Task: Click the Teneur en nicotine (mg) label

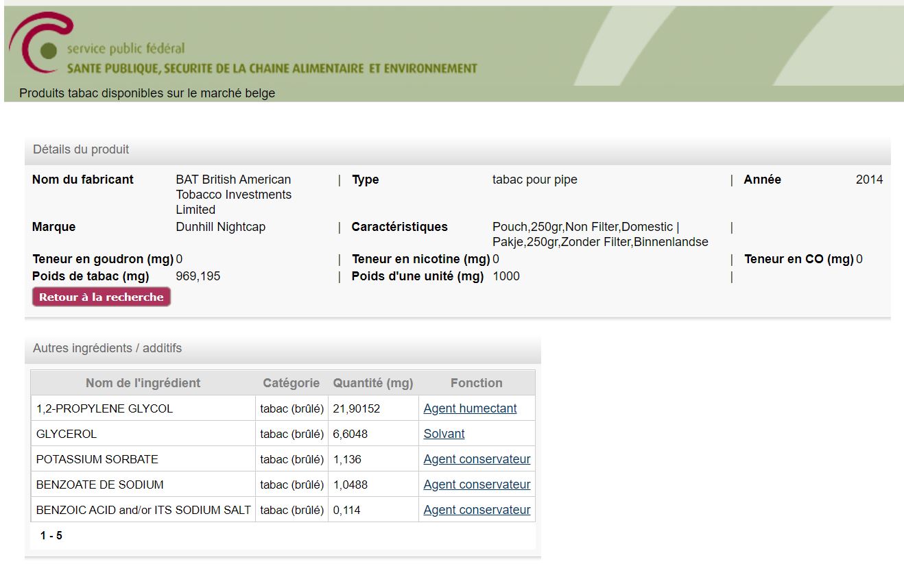Action: tap(421, 259)
